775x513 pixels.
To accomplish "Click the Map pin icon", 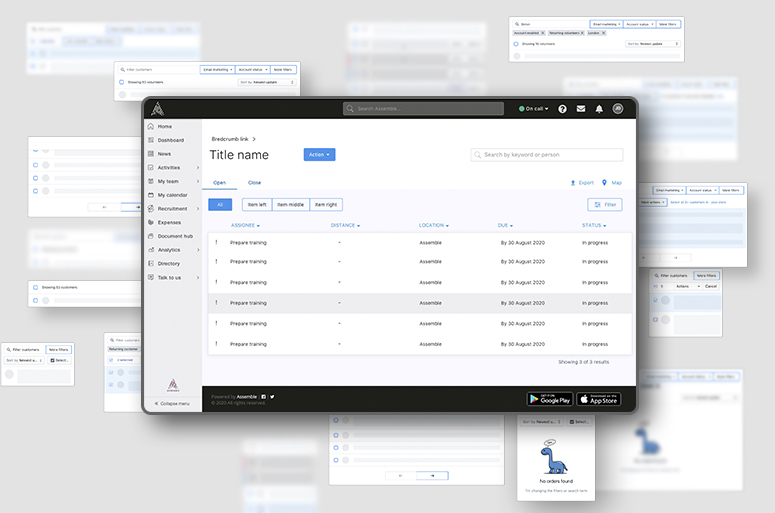I will pos(604,183).
